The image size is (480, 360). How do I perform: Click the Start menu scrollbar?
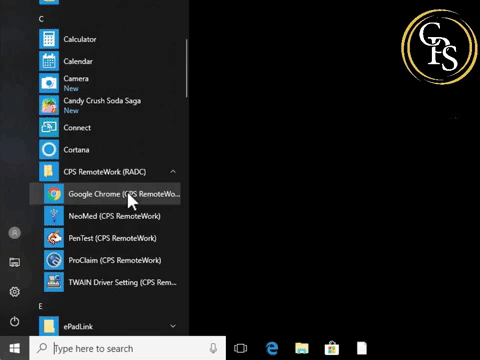coord(186,68)
